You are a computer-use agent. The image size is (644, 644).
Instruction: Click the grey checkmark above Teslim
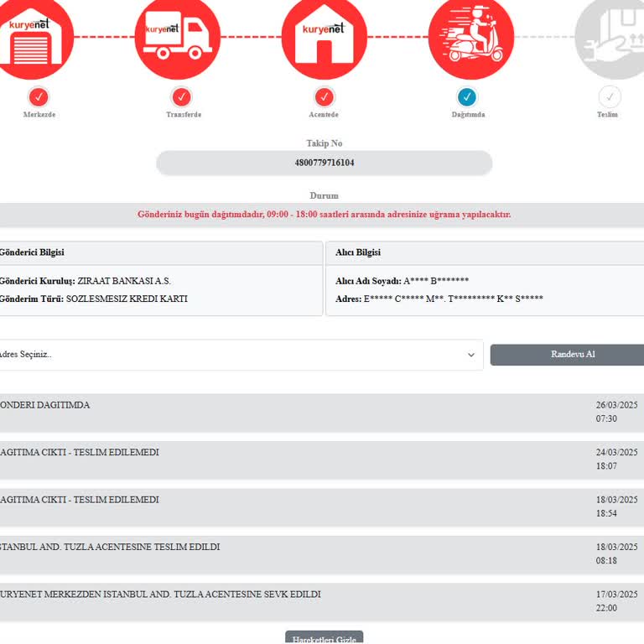click(610, 97)
